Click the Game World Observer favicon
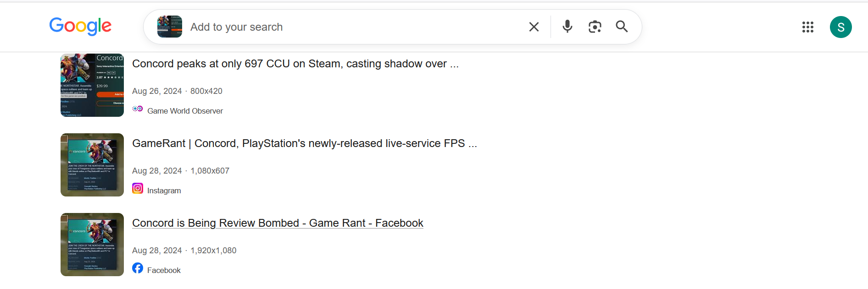Image resolution: width=868 pixels, height=289 pixels. (x=138, y=109)
